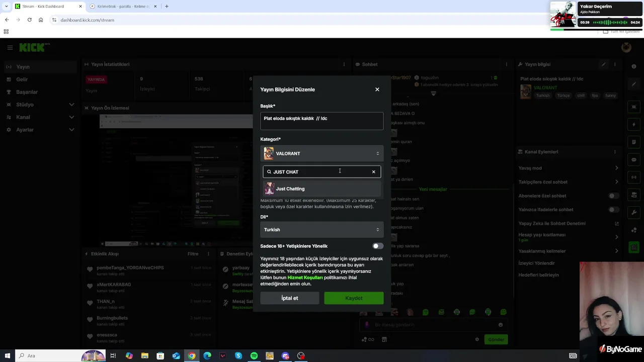Toggle Yalnızca ifadelerle sohbet switch
This screenshot has height=362, width=644.
[x=613, y=210]
